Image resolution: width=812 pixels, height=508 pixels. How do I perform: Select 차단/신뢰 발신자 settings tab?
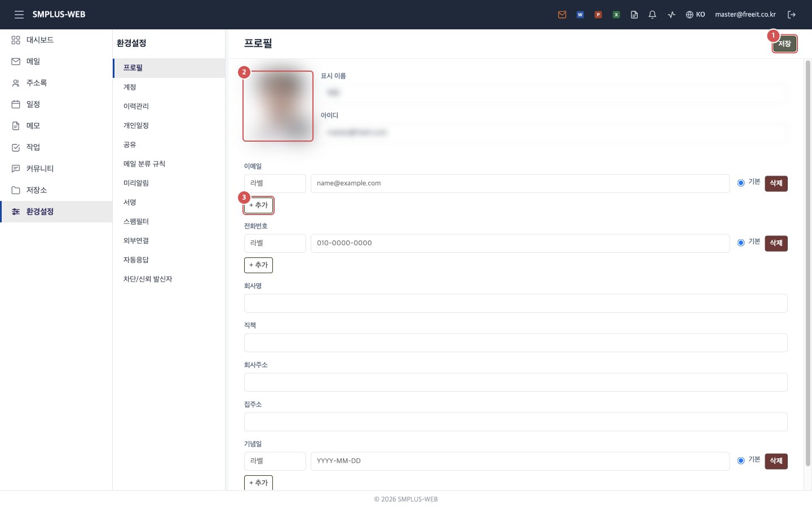[169, 279]
